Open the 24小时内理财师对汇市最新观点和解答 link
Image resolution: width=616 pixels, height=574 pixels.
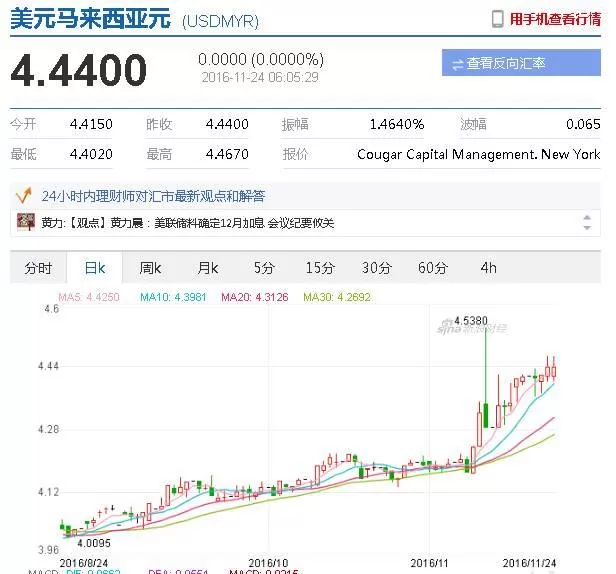point(153,196)
